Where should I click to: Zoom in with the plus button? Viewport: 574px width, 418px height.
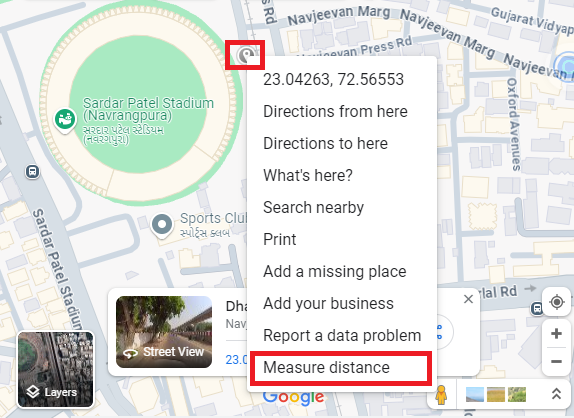pos(556,333)
